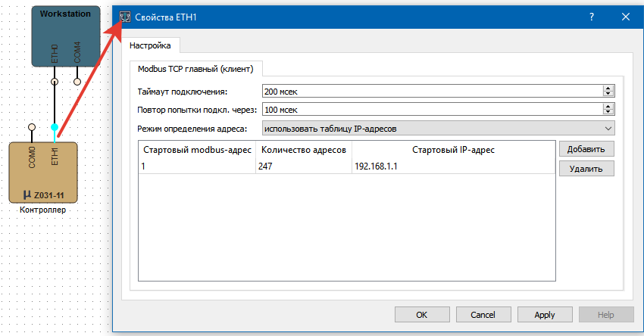Click the Workstation COM4 port node

(x=77, y=82)
